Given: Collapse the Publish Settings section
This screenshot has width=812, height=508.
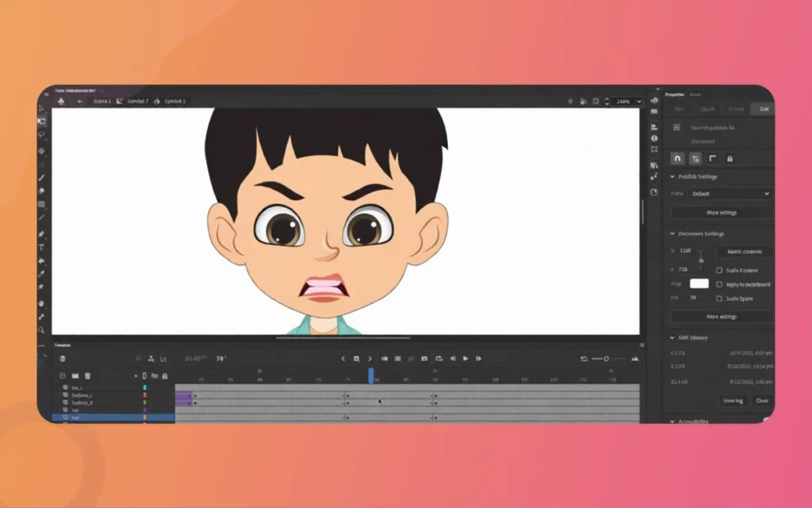Looking at the screenshot, I should (673, 176).
